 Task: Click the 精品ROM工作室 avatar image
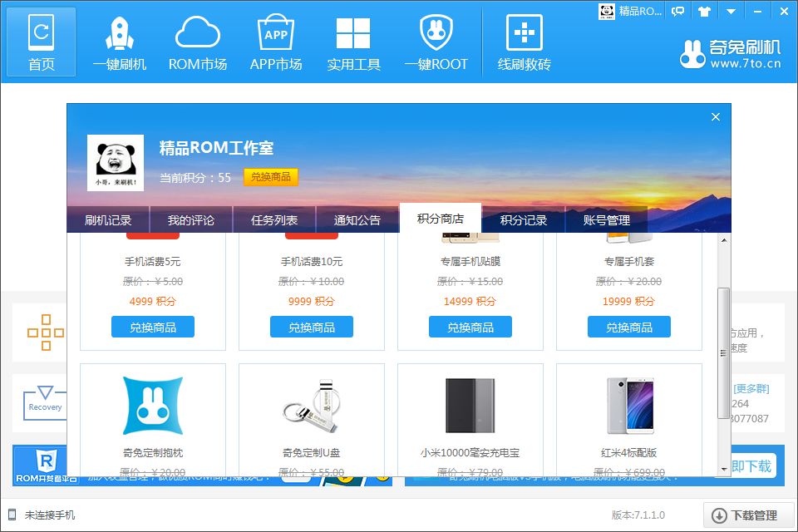116,163
